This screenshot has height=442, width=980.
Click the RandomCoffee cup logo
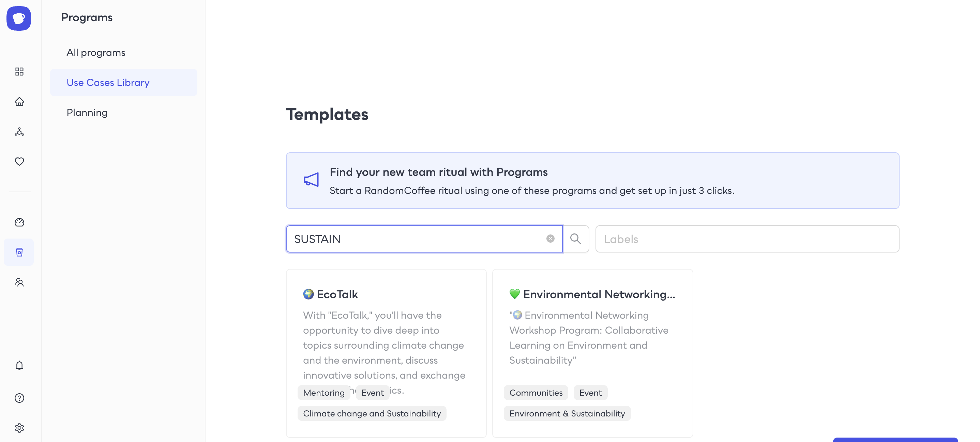click(19, 18)
